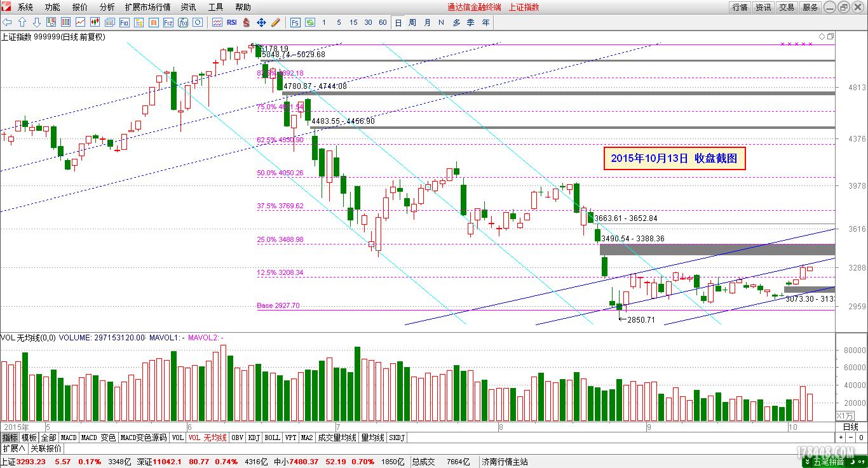Image resolution: width=868 pixels, height=468 pixels.
Task: Click the overlapping windows toolbar icon
Action: pyautogui.click(x=109, y=22)
